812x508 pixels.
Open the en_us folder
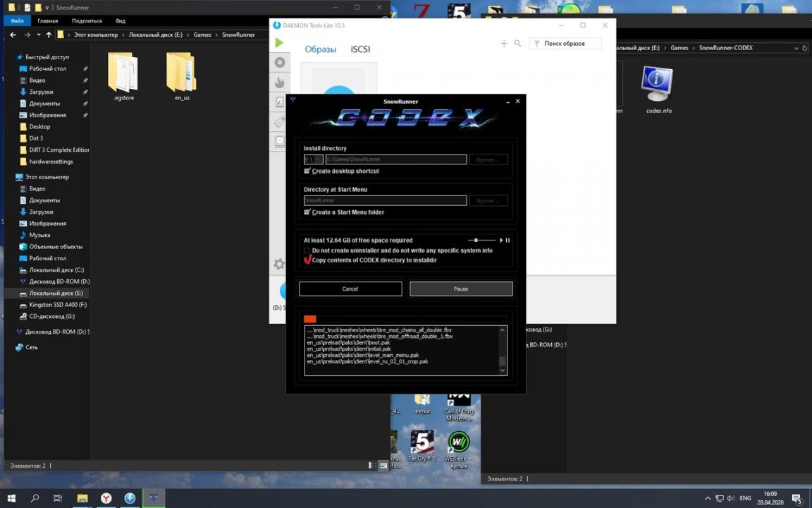pos(182,76)
